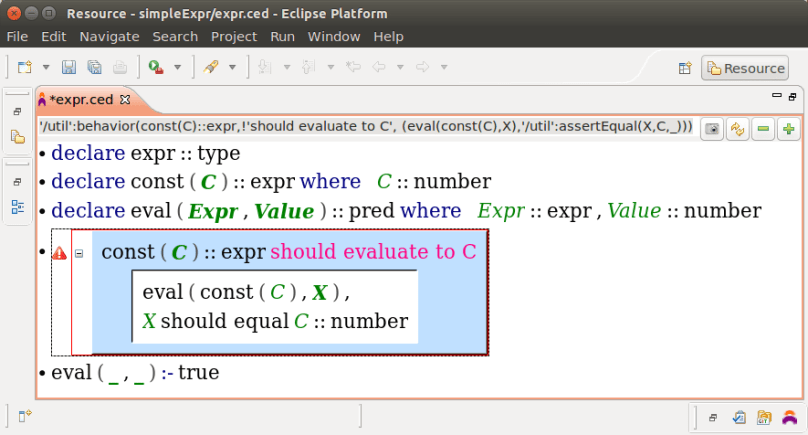The image size is (808, 435).
Task: Close the expr.ced editor tab
Action: click(x=125, y=99)
